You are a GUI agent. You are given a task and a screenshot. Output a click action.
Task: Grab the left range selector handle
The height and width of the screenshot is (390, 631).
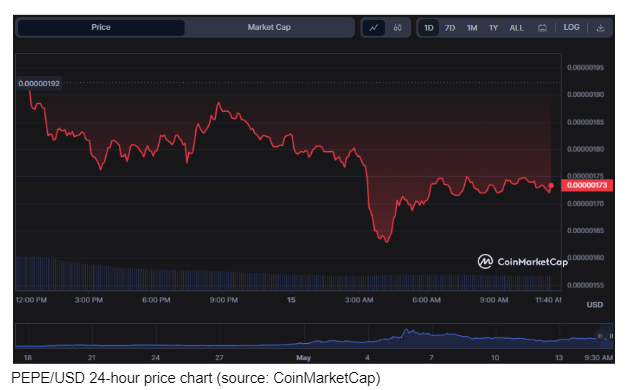click(600, 336)
